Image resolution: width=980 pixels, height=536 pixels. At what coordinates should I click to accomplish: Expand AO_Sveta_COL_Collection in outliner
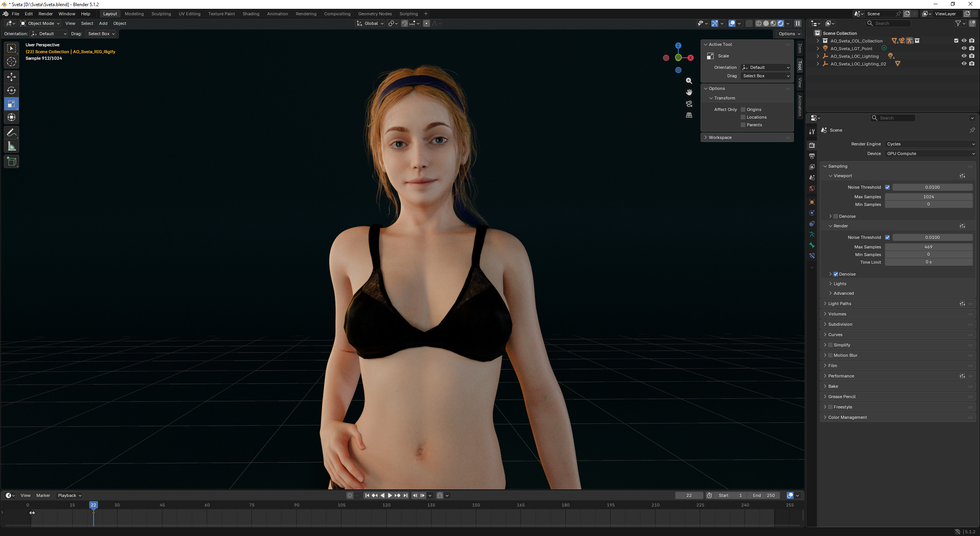pyautogui.click(x=818, y=41)
